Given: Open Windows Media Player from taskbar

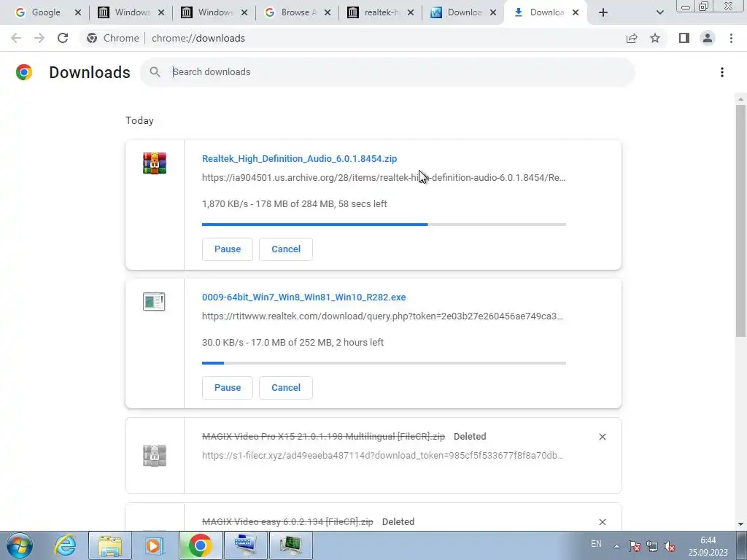Looking at the screenshot, I should click(154, 545).
